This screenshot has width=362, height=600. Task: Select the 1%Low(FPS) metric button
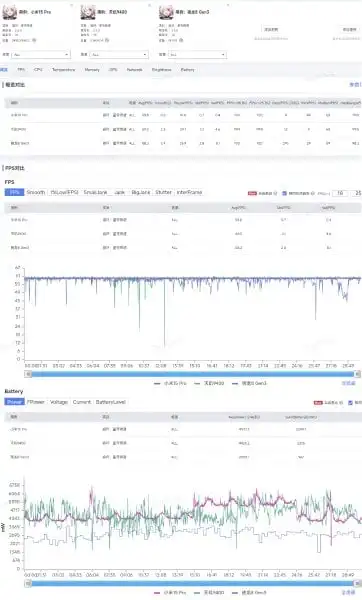64,192
